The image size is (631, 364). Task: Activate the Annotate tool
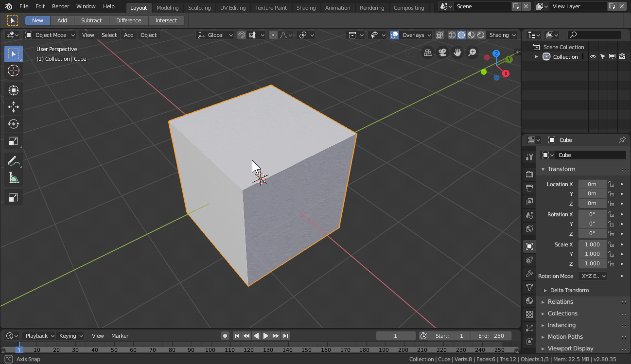click(14, 161)
